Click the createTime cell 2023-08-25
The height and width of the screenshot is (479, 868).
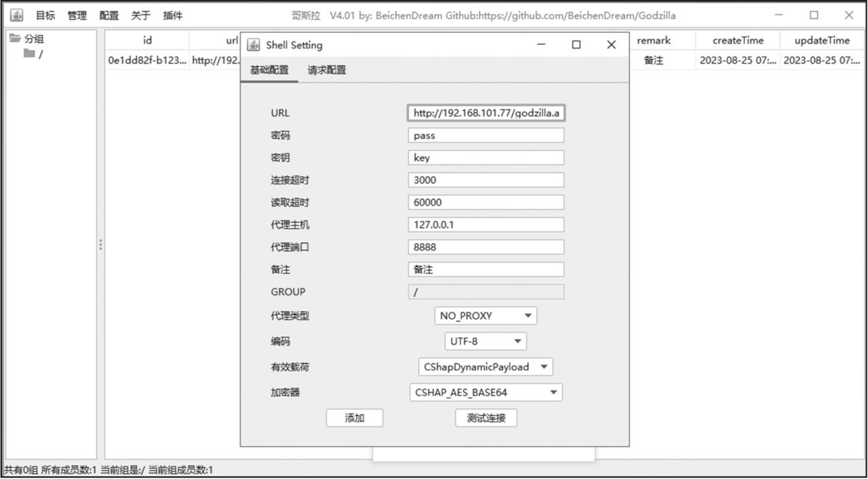point(738,61)
